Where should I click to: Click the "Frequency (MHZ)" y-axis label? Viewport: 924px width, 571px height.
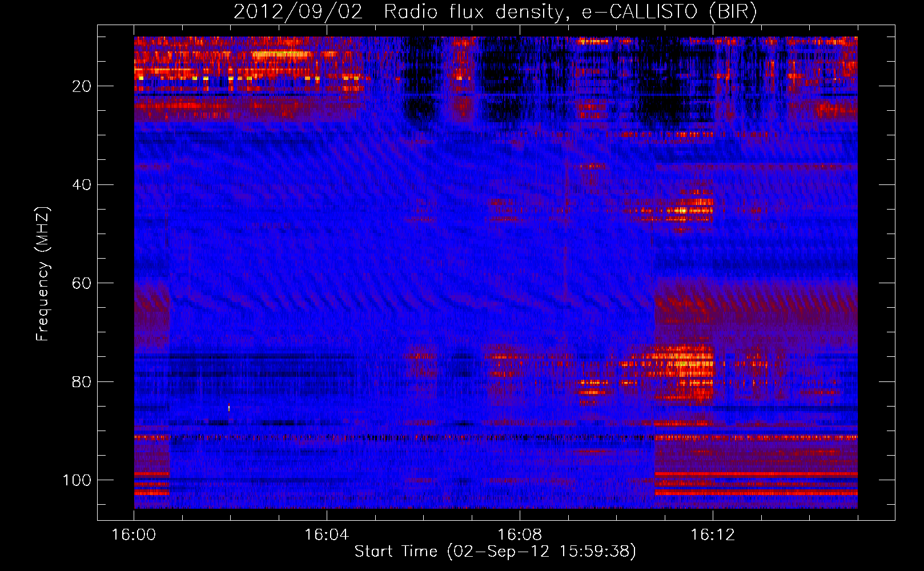pos(43,274)
